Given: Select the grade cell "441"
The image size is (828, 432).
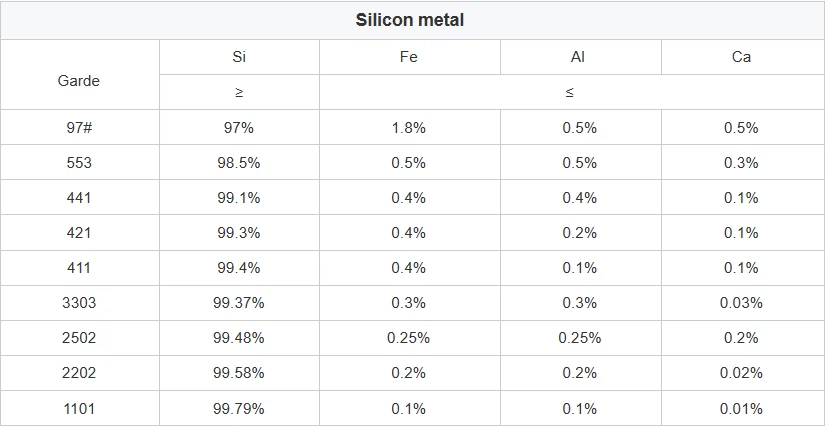Looking at the screenshot, I should pos(79,198).
